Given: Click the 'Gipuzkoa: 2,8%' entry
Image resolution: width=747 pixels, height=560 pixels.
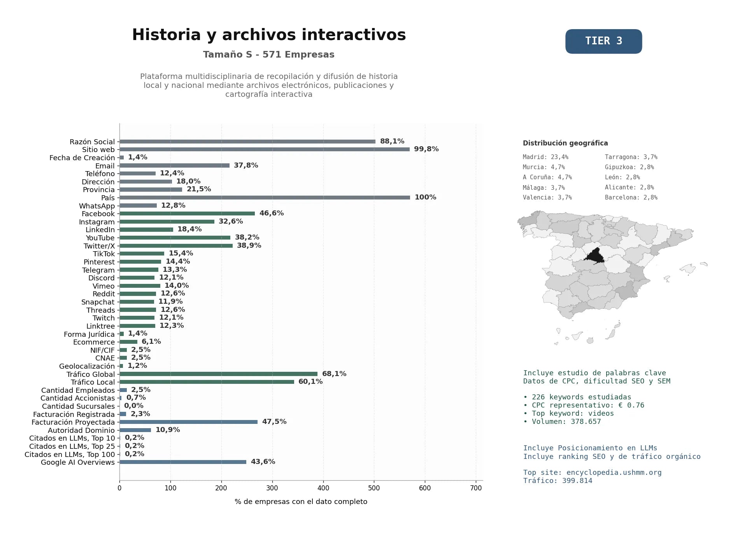Looking at the screenshot, I should [630, 167].
